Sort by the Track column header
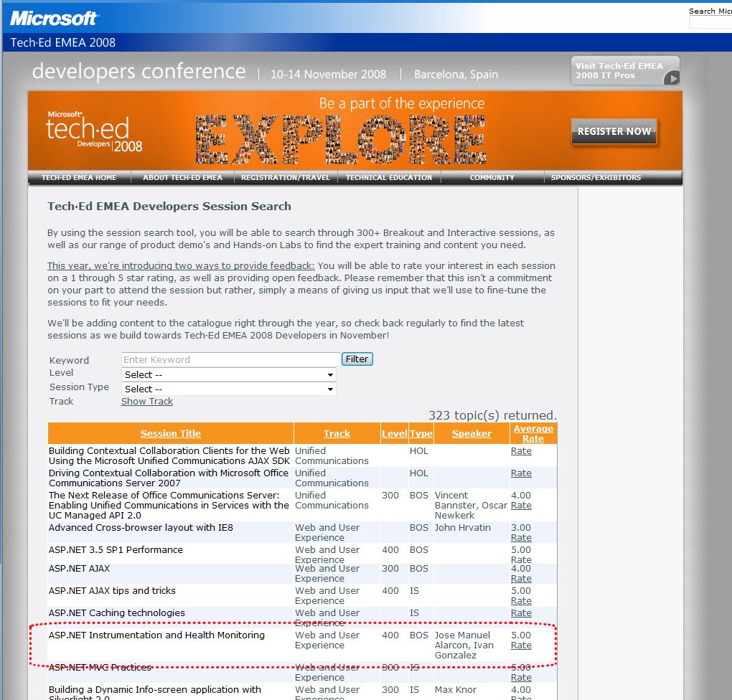The height and width of the screenshot is (700, 732). tap(337, 433)
